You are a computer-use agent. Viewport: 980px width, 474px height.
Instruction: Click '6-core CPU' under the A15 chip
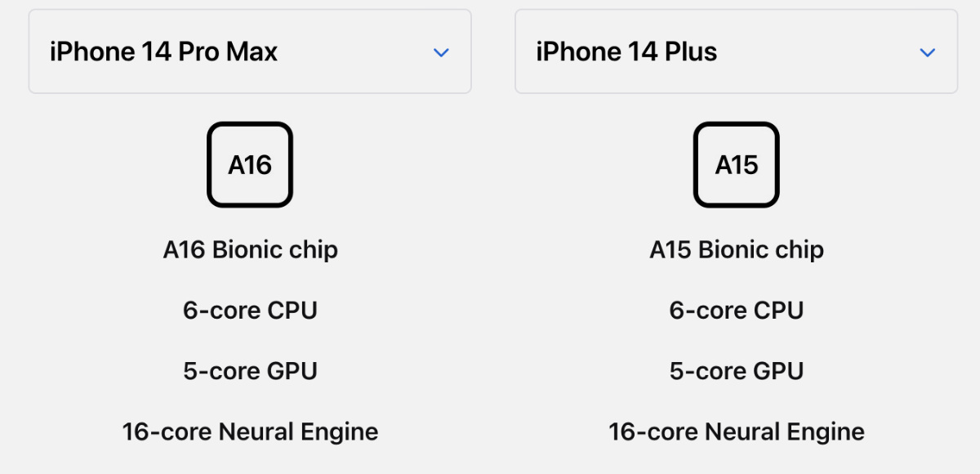tap(736, 311)
